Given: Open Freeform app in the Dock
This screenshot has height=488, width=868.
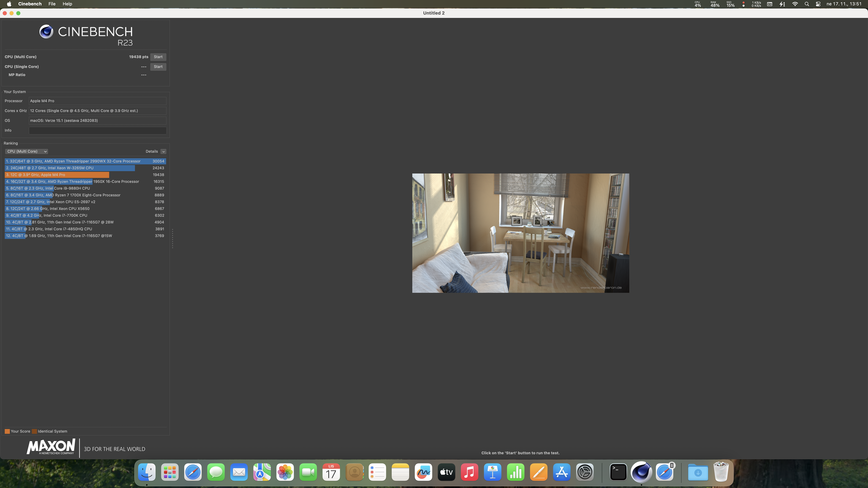Looking at the screenshot, I should pos(423,472).
